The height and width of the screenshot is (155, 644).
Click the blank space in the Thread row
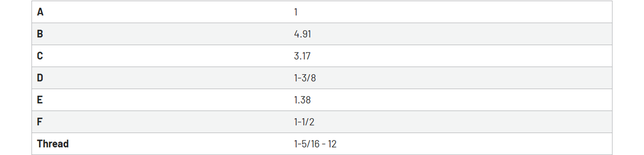[475, 144]
